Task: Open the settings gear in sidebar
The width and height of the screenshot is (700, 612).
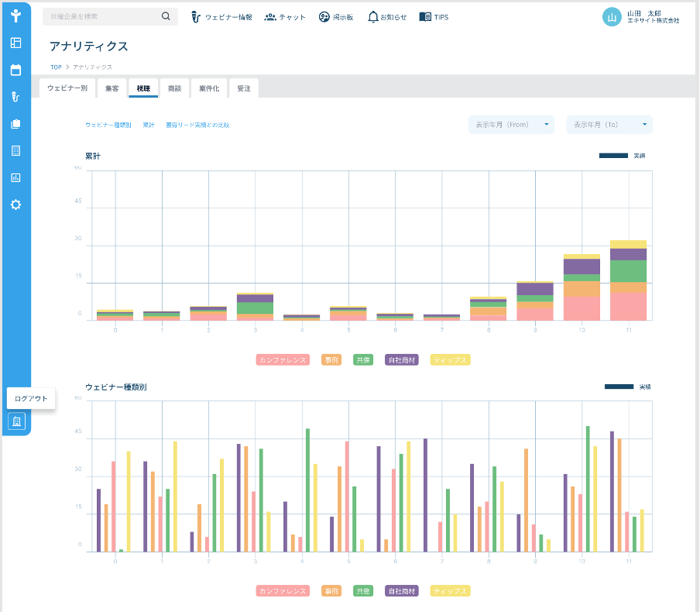Action: pos(15,205)
